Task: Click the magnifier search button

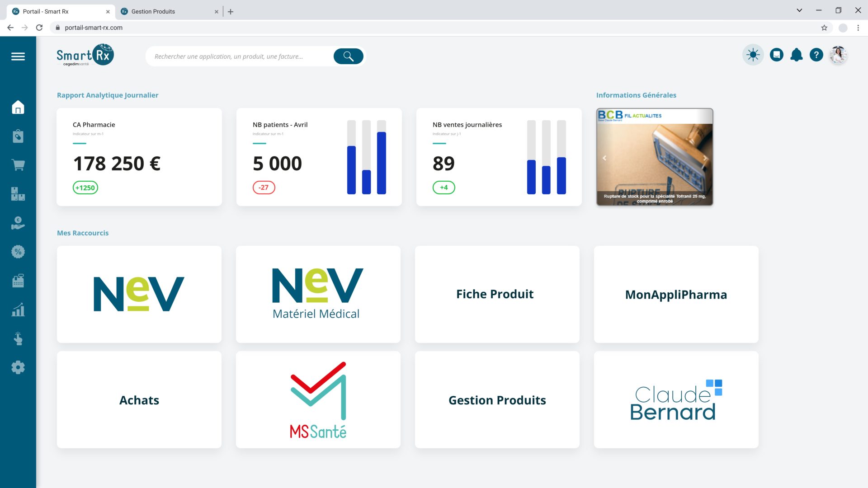Action: [x=348, y=56]
